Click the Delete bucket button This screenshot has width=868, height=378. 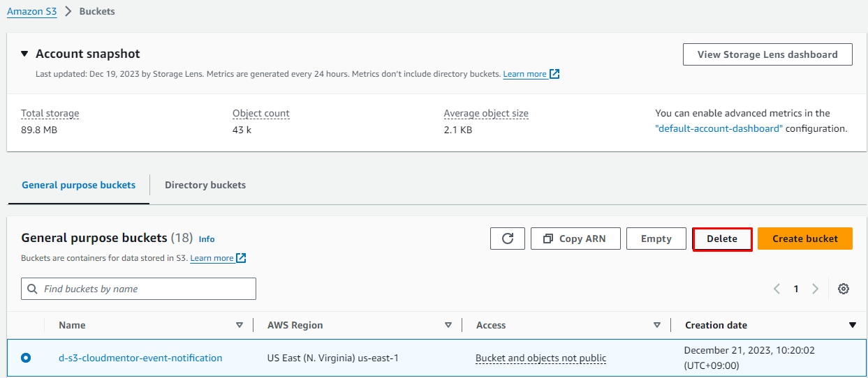(722, 239)
